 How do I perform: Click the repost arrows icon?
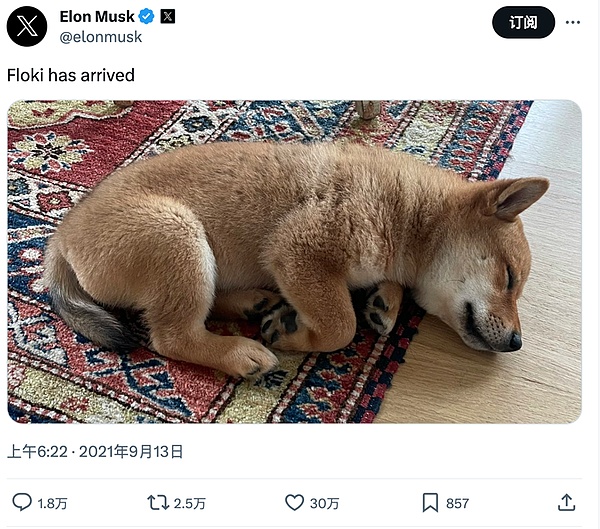[158, 502]
